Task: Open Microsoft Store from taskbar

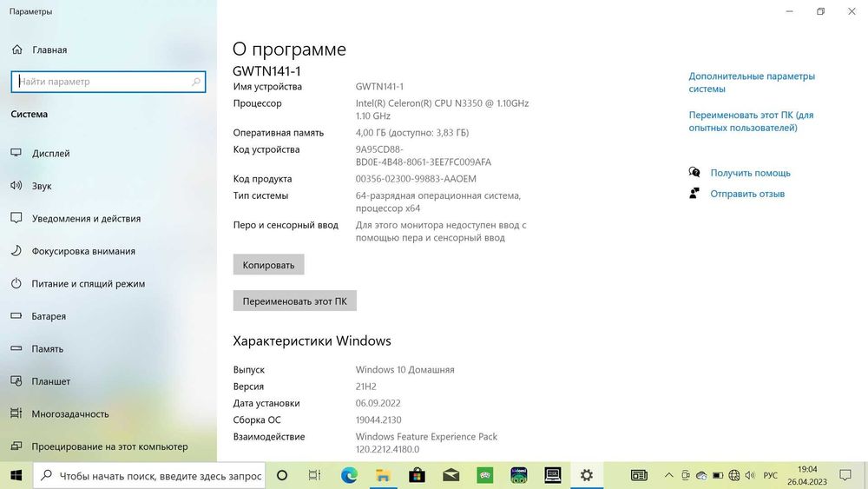Action: (x=417, y=475)
